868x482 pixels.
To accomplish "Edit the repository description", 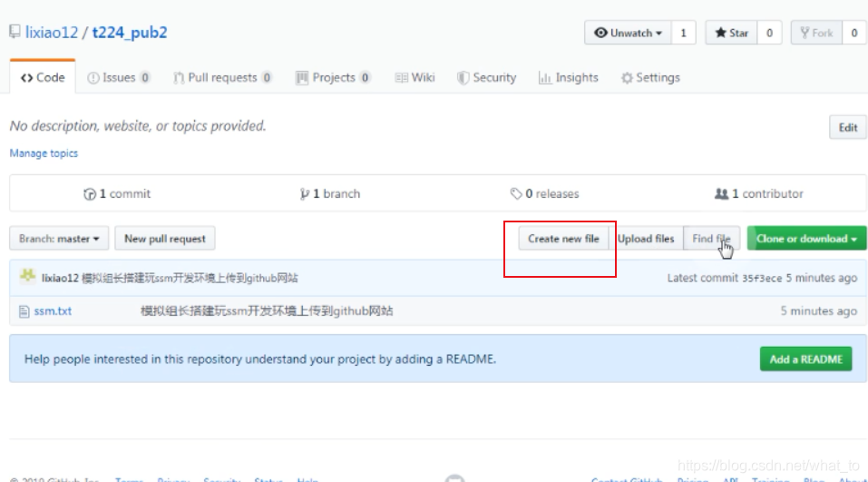I will click(847, 127).
